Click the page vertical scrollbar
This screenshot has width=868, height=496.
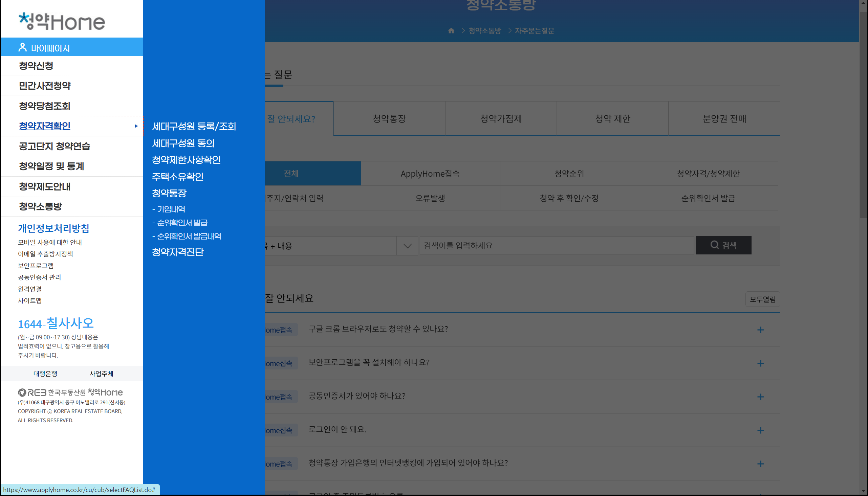863,116
